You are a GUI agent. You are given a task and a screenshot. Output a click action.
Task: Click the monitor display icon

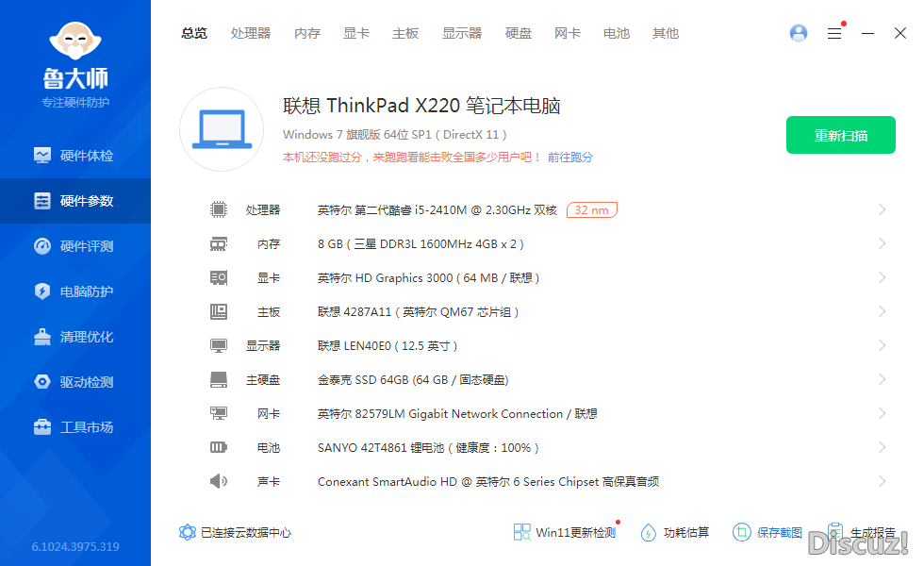[x=219, y=345]
